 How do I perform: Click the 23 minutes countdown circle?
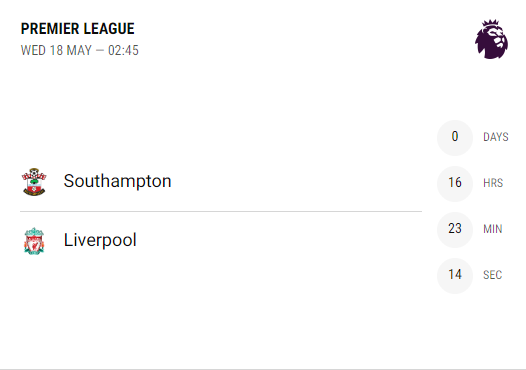tap(455, 229)
